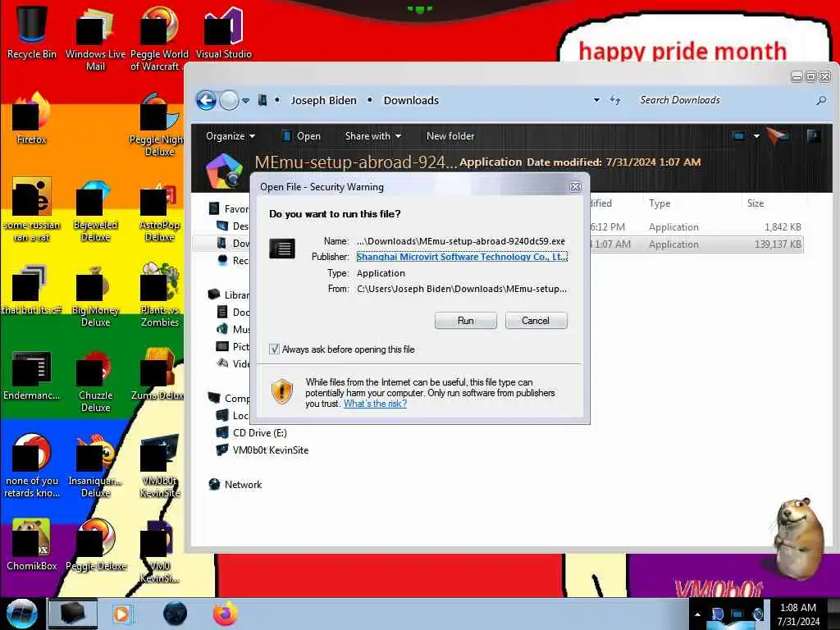Viewport: 840px width, 630px height.
Task: Click the search magnifier icon in Downloads
Action: [x=821, y=100]
